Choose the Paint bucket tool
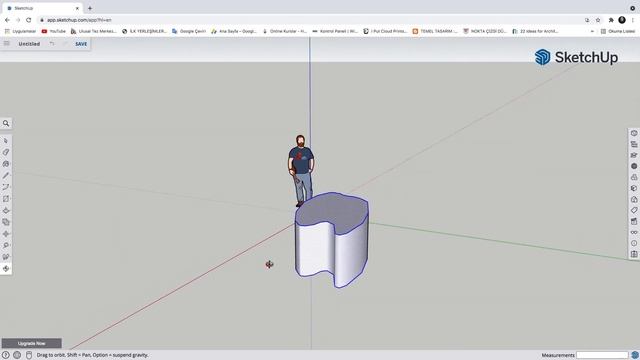 (x=6, y=164)
